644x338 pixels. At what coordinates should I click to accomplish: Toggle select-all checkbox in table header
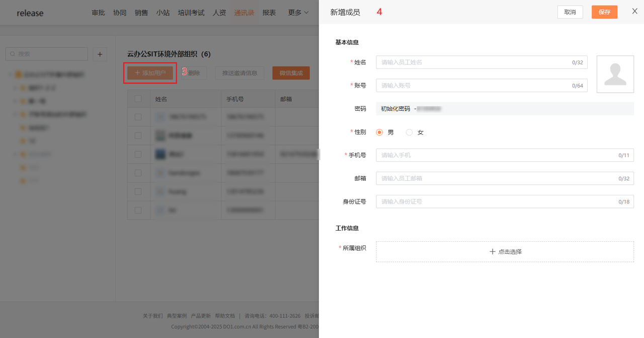[x=138, y=99]
